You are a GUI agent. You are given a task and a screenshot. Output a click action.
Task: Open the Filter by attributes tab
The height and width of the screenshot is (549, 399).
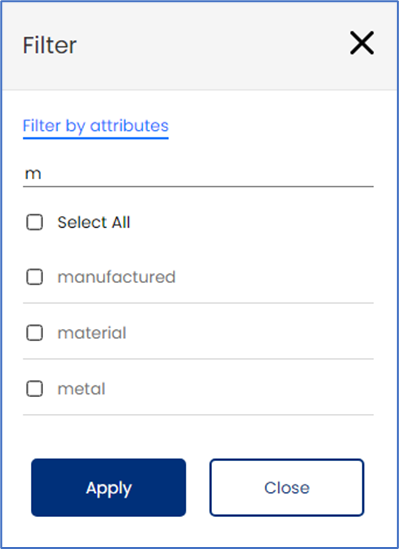[x=96, y=126]
